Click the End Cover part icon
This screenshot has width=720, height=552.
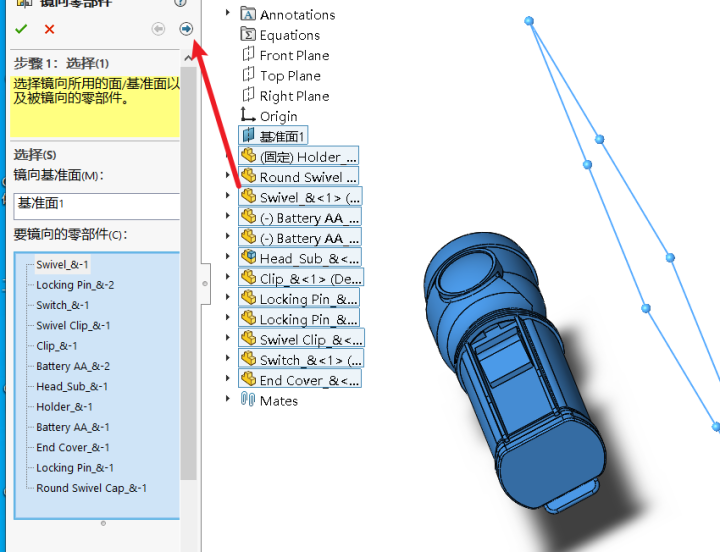(x=248, y=379)
